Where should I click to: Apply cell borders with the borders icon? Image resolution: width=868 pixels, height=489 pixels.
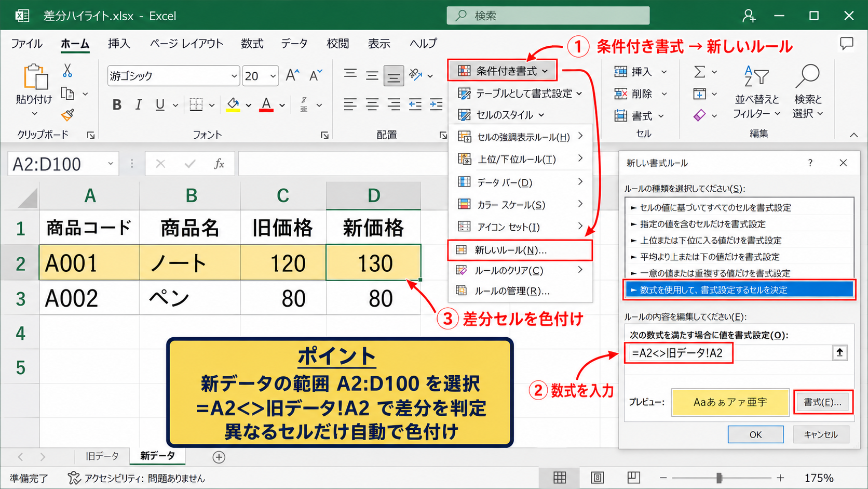[x=196, y=105]
